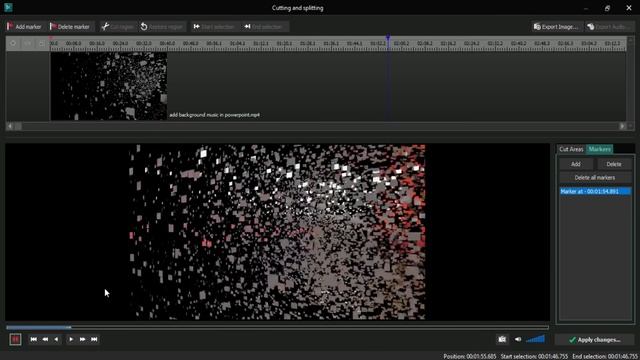The image size is (640, 360).
Task: Click the application icon in the title bar
Action: click(8, 7)
